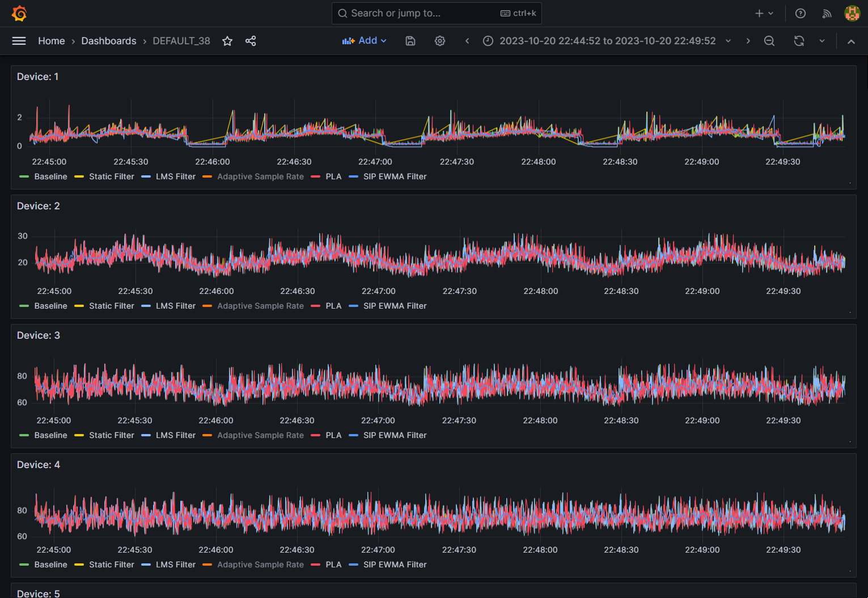Navigate to Dashboards breadcrumb
868x598 pixels.
pyautogui.click(x=109, y=41)
